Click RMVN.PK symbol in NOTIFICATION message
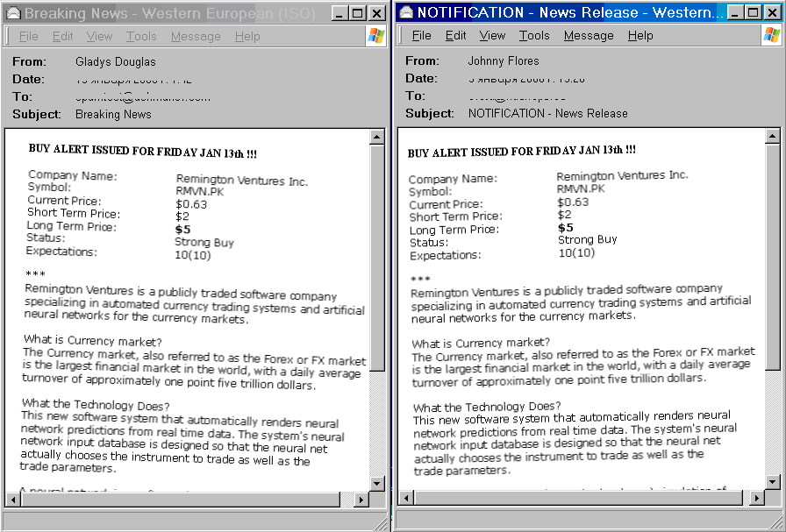 (x=581, y=188)
